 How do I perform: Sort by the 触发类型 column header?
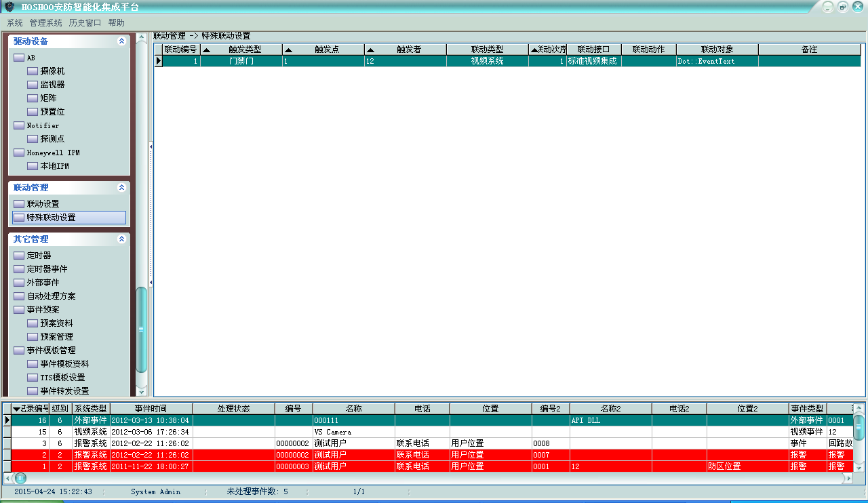244,49
